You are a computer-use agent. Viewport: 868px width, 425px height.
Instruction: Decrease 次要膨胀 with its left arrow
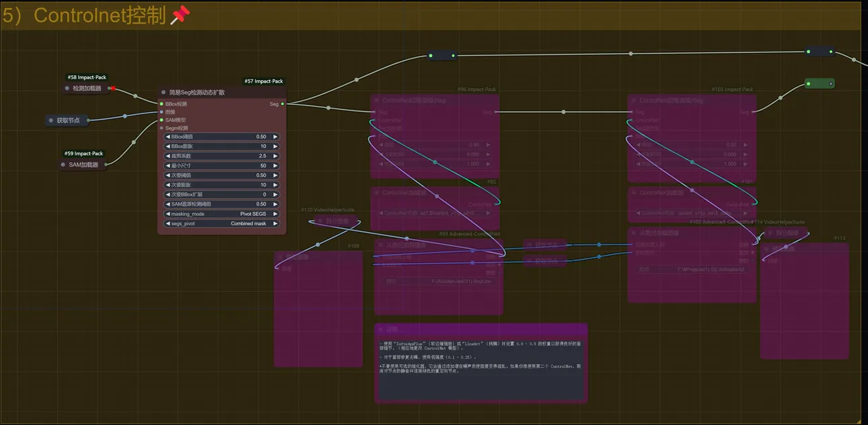point(168,185)
